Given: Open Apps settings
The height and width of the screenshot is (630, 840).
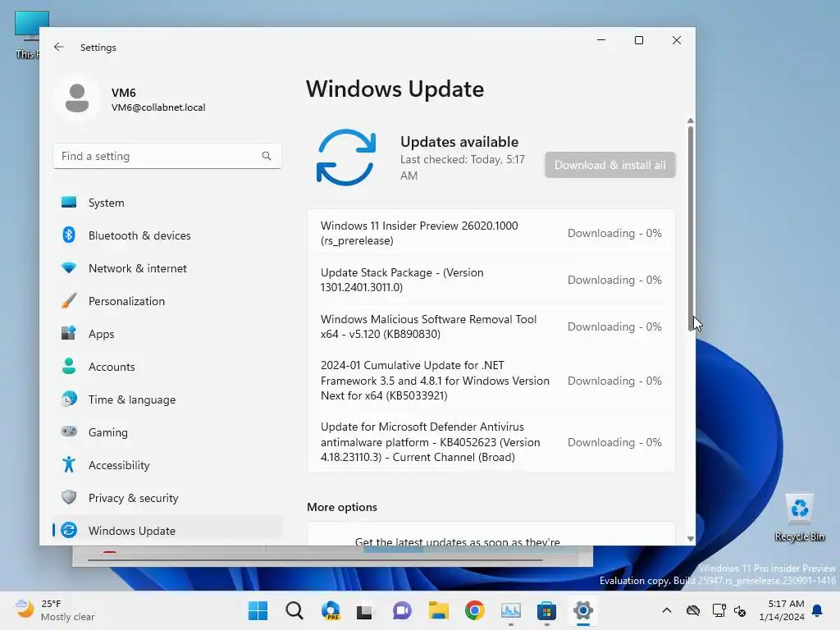Looking at the screenshot, I should pyautogui.click(x=167, y=334).
